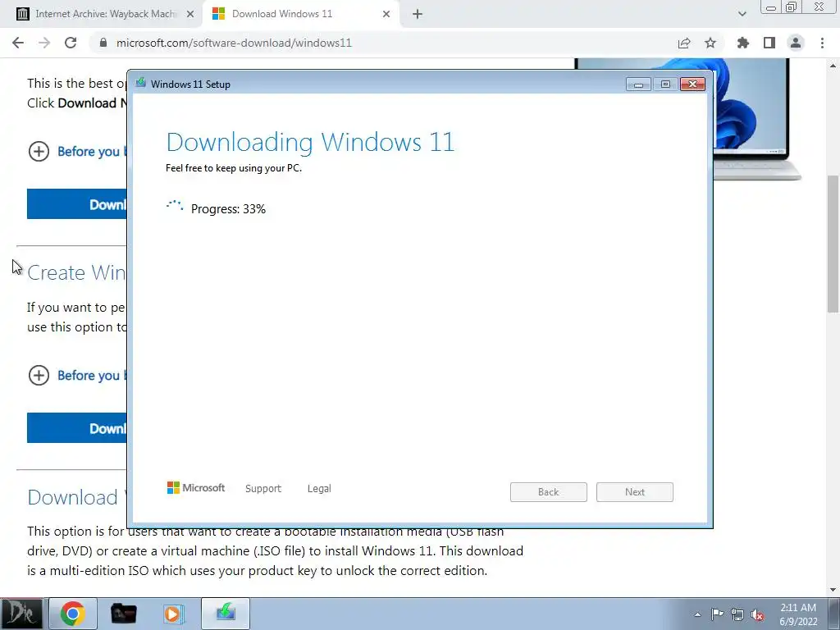Click the webpage vertical scrollbar thumb
The height and width of the screenshot is (630, 840).
coord(833,244)
